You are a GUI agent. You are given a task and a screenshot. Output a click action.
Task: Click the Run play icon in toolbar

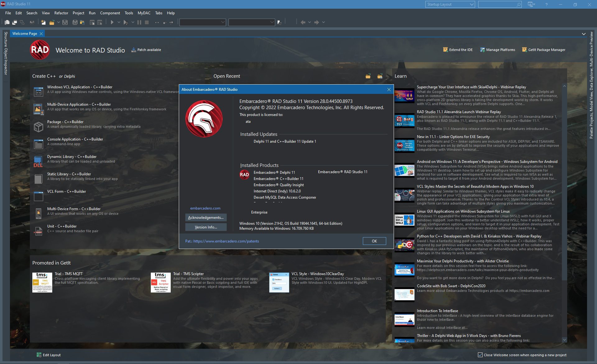112,22
